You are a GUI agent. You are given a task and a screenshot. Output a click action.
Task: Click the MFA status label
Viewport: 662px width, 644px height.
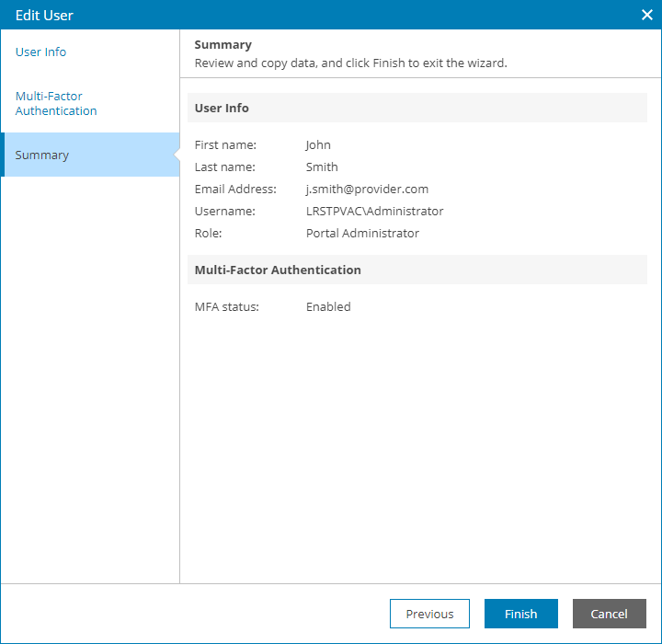[x=227, y=307]
